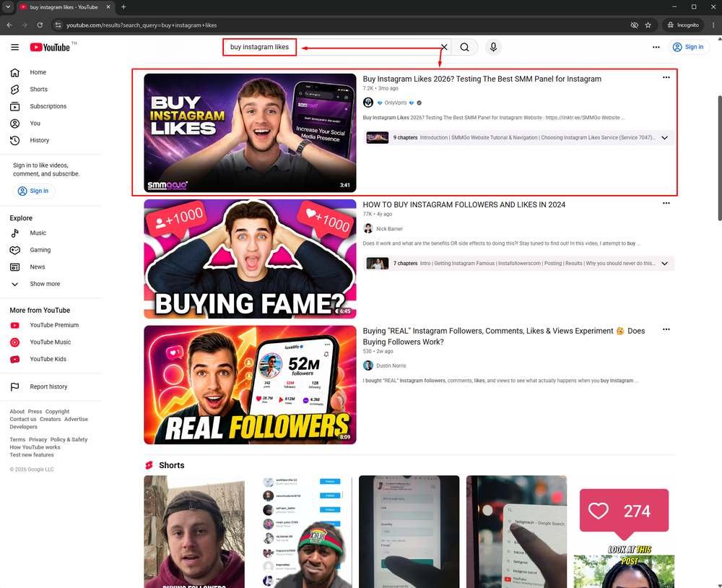
Task: Click Sign in button in header
Action: coord(688,47)
